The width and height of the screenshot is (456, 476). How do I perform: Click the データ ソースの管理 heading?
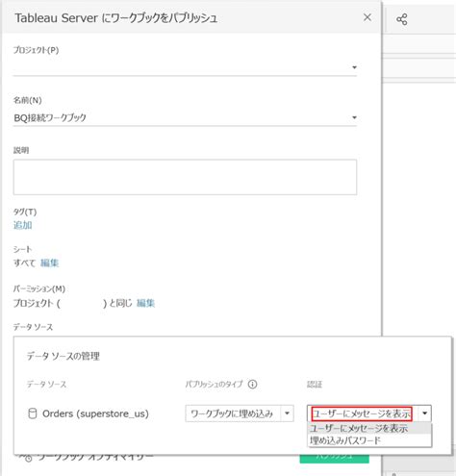[x=63, y=356]
